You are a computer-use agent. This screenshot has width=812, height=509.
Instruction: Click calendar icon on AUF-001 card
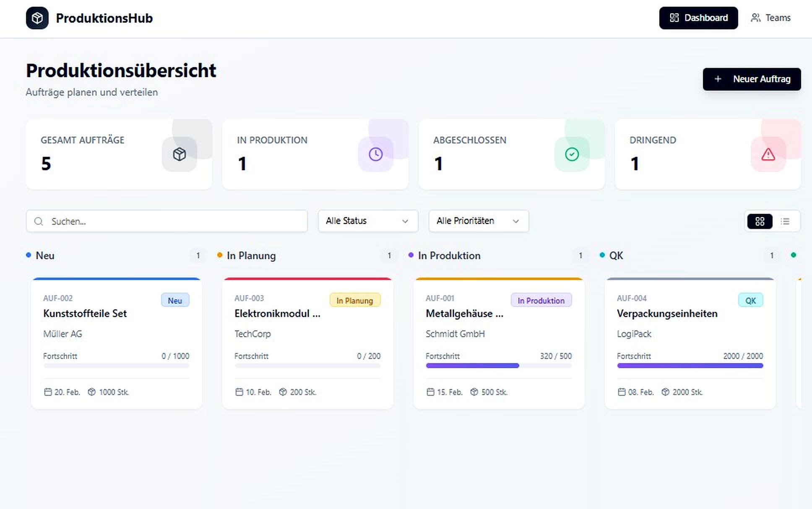430,392
